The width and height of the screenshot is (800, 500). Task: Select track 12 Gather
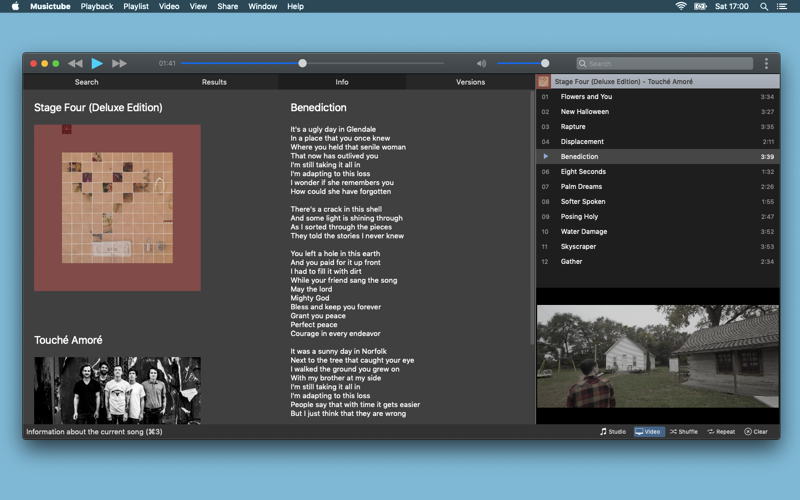click(658, 261)
